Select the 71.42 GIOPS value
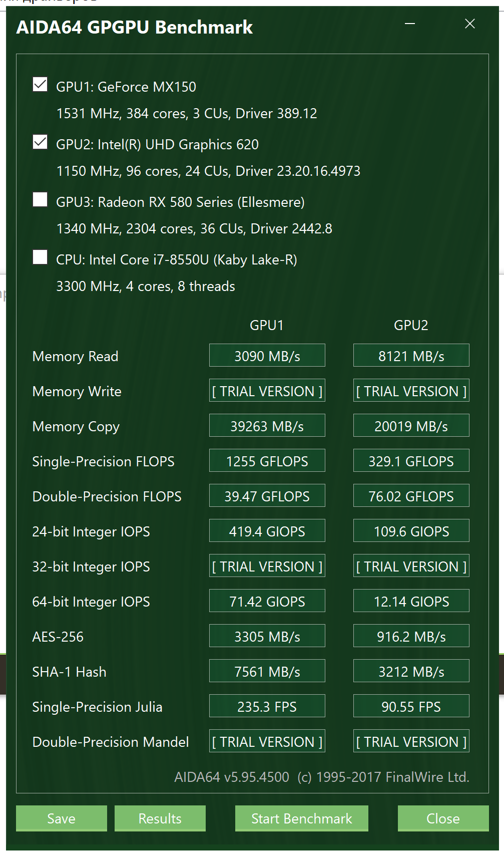This screenshot has width=504, height=857. pyautogui.click(x=267, y=601)
